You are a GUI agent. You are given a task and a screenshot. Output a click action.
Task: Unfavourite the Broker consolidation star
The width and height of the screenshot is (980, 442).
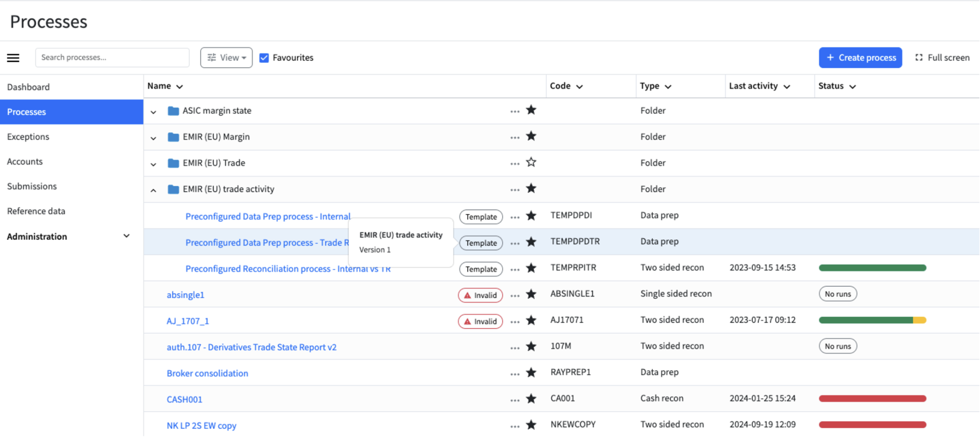pos(531,372)
